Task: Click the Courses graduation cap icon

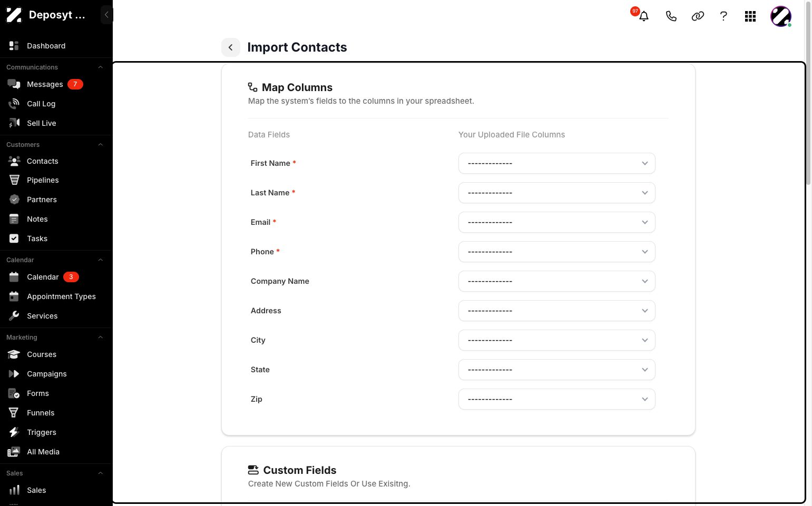Action: pos(14,354)
